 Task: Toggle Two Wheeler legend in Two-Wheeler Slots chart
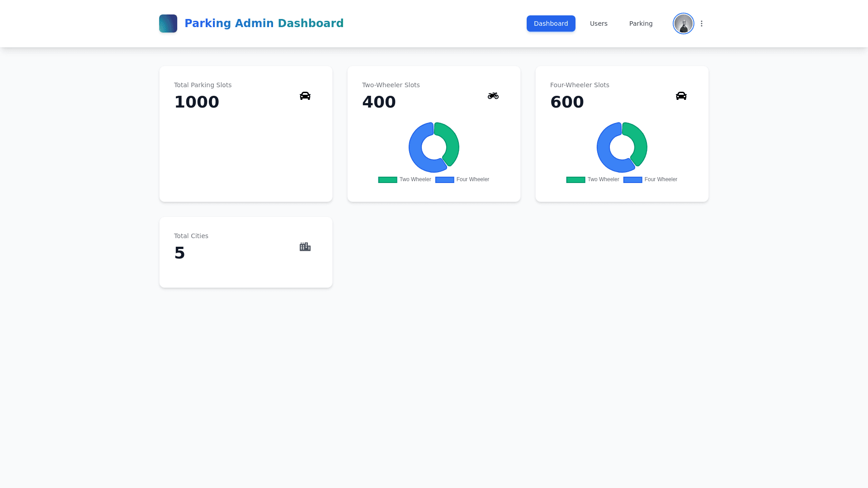pyautogui.click(x=405, y=180)
